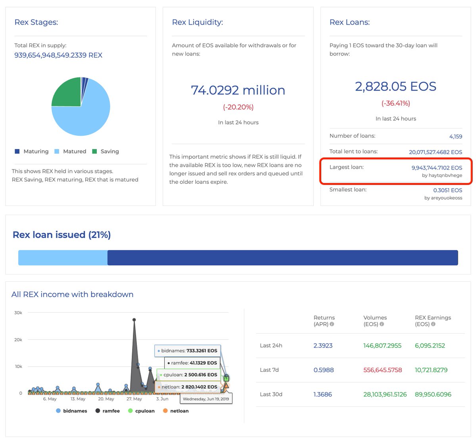Click the Rex loan issued (21%) heading

pos(61,235)
